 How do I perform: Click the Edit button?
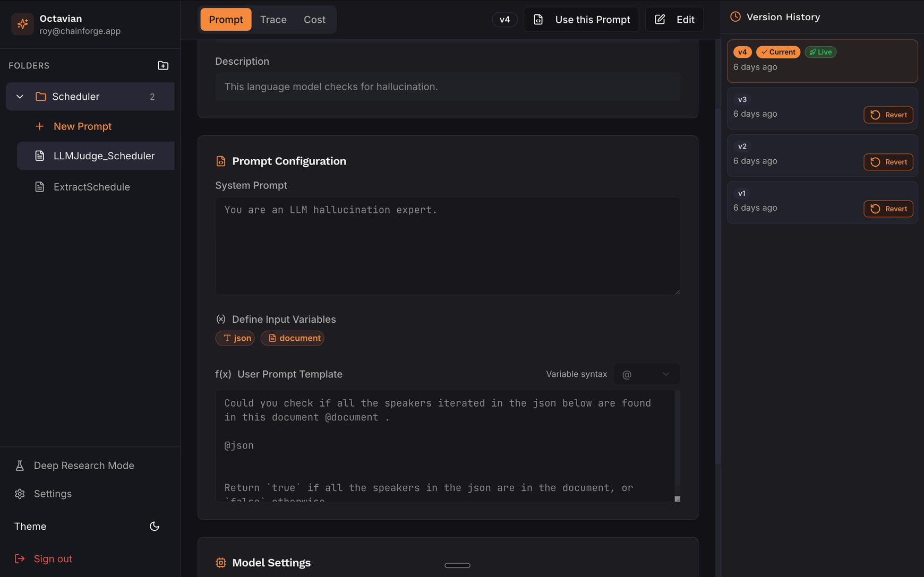click(674, 20)
